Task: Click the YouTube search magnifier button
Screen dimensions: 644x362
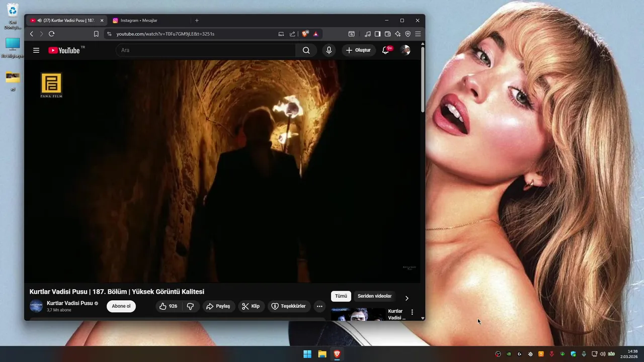Action: [306, 50]
